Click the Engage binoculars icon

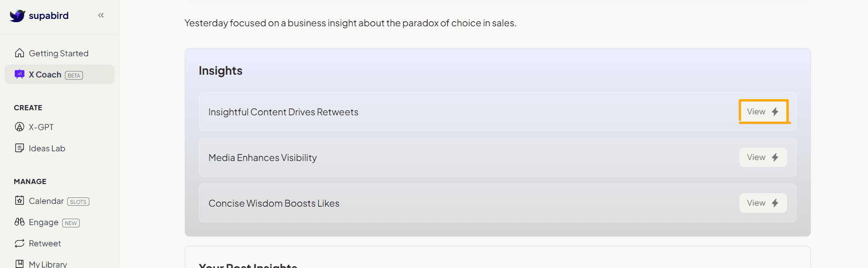[x=19, y=222]
